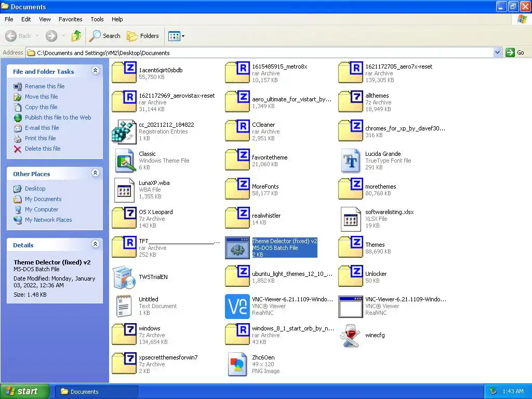Select the winecfg wine glass icon
The width and height of the screenshot is (532, 399).
pyautogui.click(x=350, y=336)
